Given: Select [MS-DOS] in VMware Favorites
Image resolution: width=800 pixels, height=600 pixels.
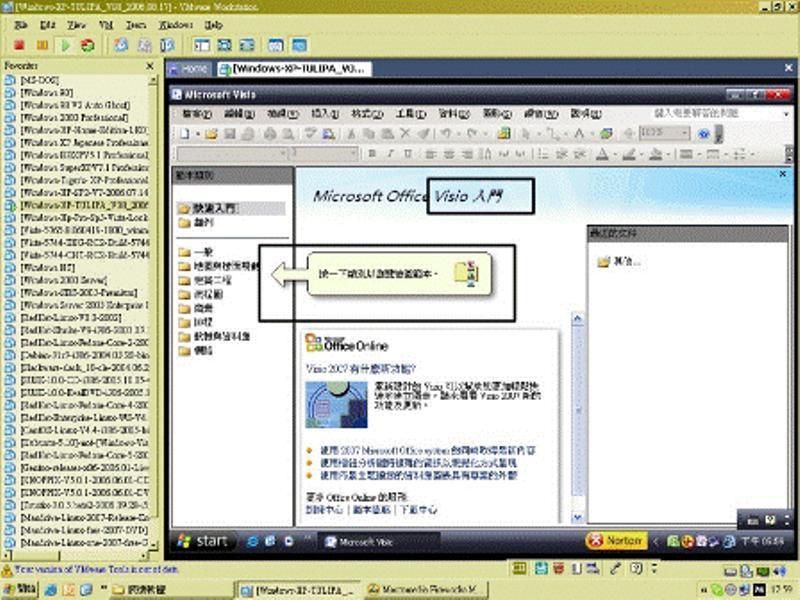Looking at the screenshot, I should coord(39,80).
